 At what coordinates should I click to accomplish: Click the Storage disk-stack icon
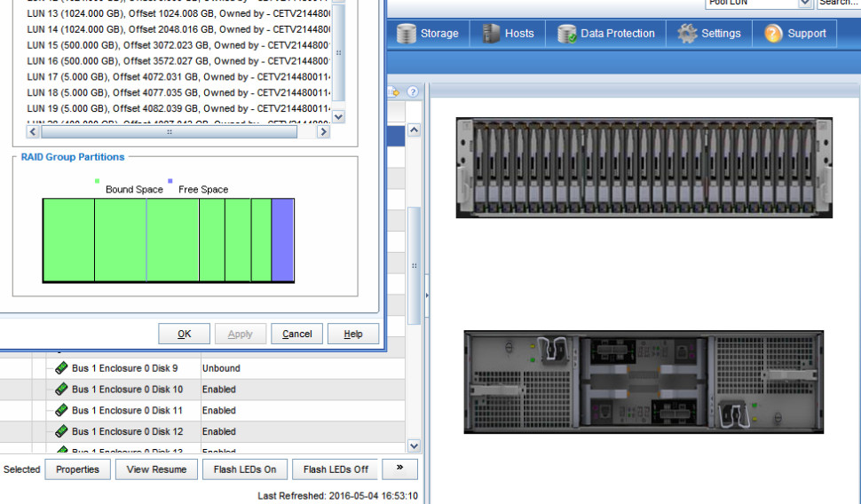(x=406, y=34)
